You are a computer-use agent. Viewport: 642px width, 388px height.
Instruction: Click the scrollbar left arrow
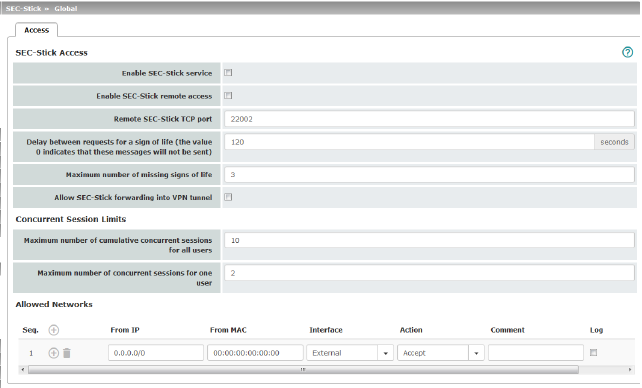[x=23, y=370]
